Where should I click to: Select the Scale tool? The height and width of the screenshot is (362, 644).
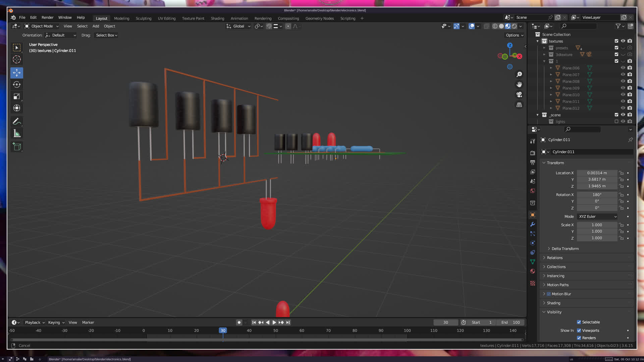(x=17, y=97)
